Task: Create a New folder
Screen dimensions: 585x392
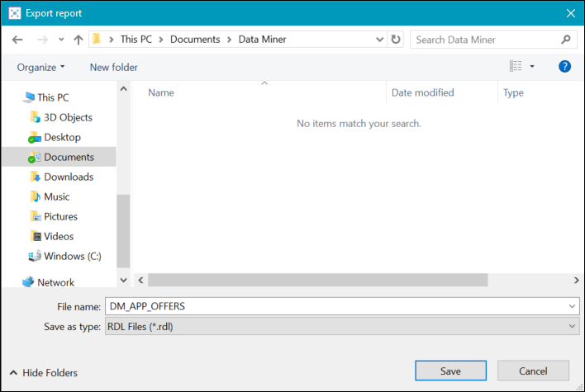Action: pyautogui.click(x=113, y=68)
